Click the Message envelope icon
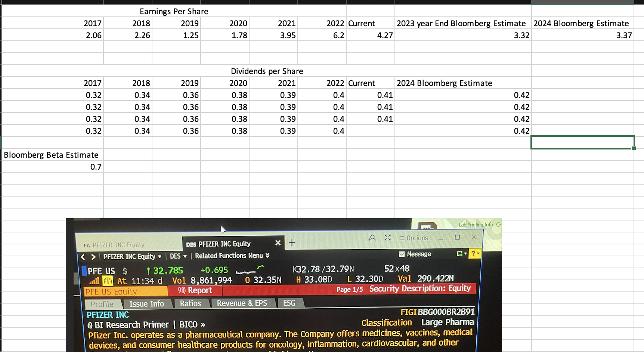Viewport: 644px width, 352px height. (402, 254)
